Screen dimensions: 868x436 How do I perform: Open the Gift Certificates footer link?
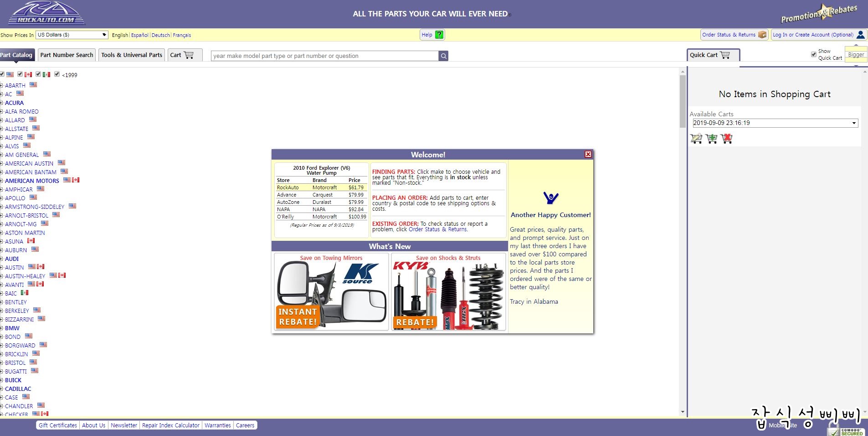[x=58, y=425]
